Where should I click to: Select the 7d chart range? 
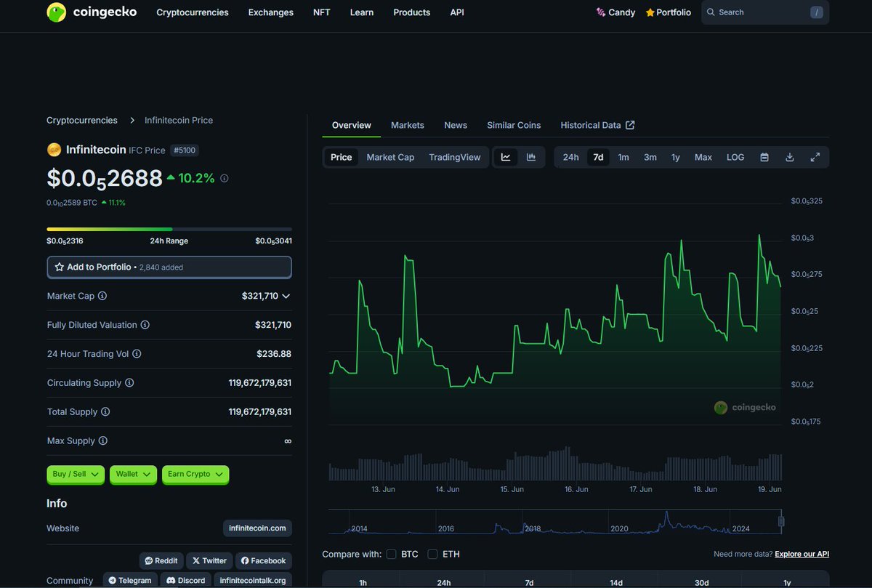[x=598, y=157]
